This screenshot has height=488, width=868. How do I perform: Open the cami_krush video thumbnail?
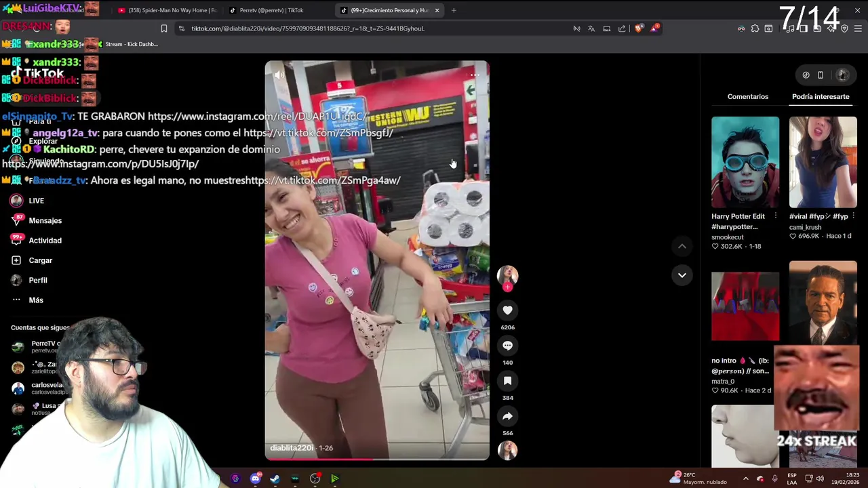(823, 162)
